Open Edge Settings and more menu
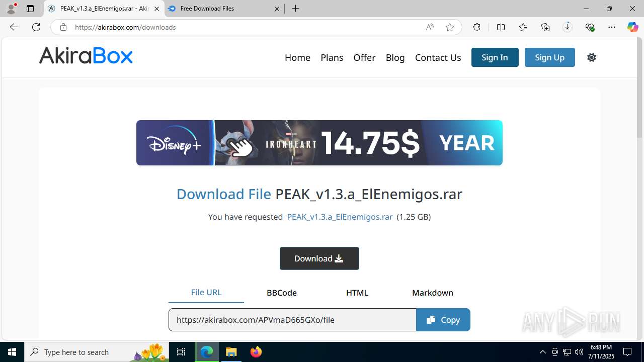Viewport: 644px width, 362px height. pyautogui.click(x=612, y=27)
